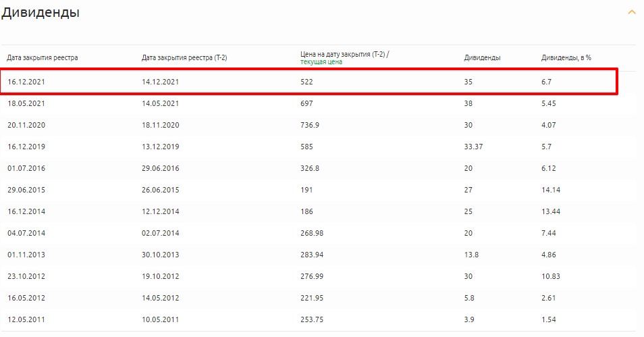The width and height of the screenshot is (644, 337).
Task: Click the 'Дивиденды' column header
Action: (482, 57)
